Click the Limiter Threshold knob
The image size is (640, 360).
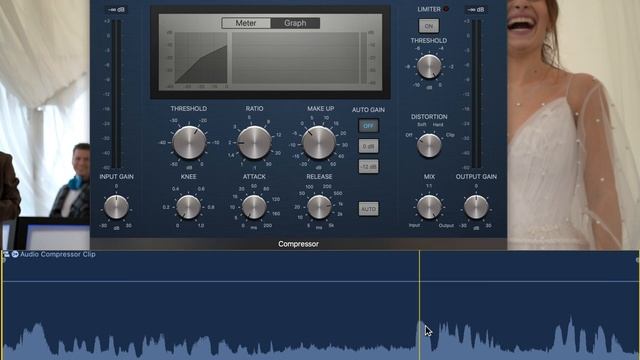point(429,67)
